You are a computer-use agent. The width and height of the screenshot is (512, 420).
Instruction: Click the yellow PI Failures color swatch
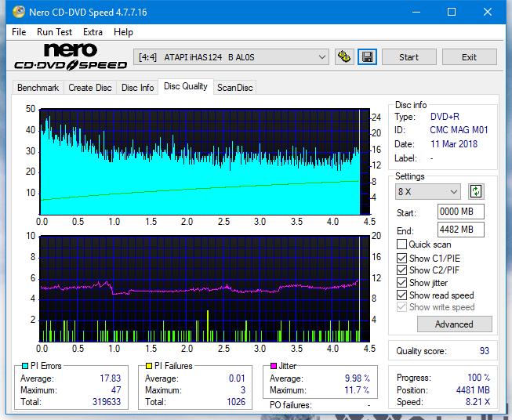click(149, 366)
